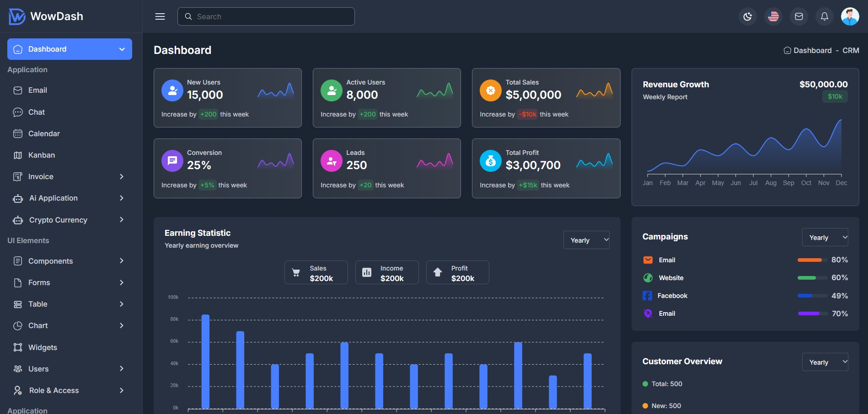Expand the Role & Access submenu arrow

tap(122, 390)
